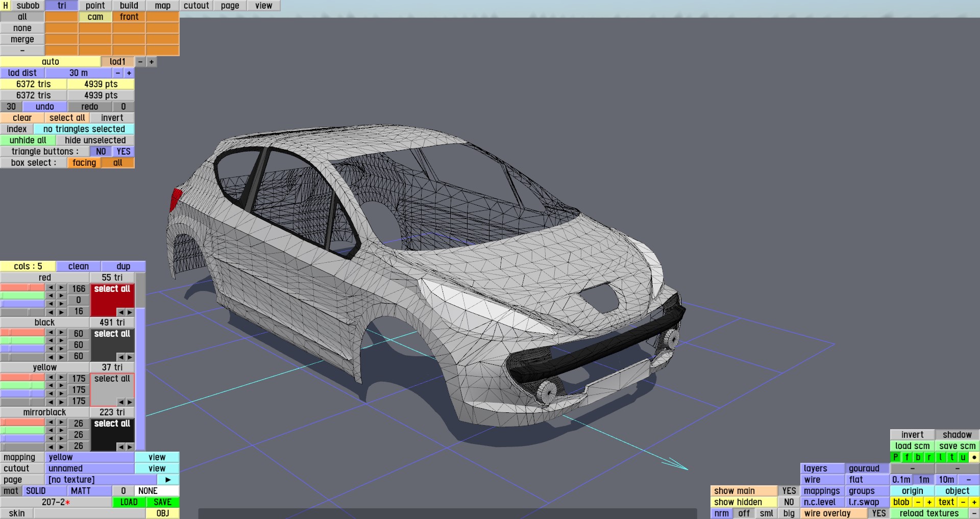Click the plus button next to blob
Screen dimensions: 980x519
[929, 502]
